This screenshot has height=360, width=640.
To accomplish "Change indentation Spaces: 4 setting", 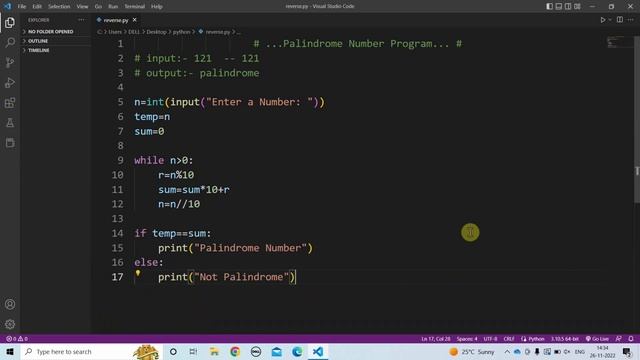I will tap(467, 339).
